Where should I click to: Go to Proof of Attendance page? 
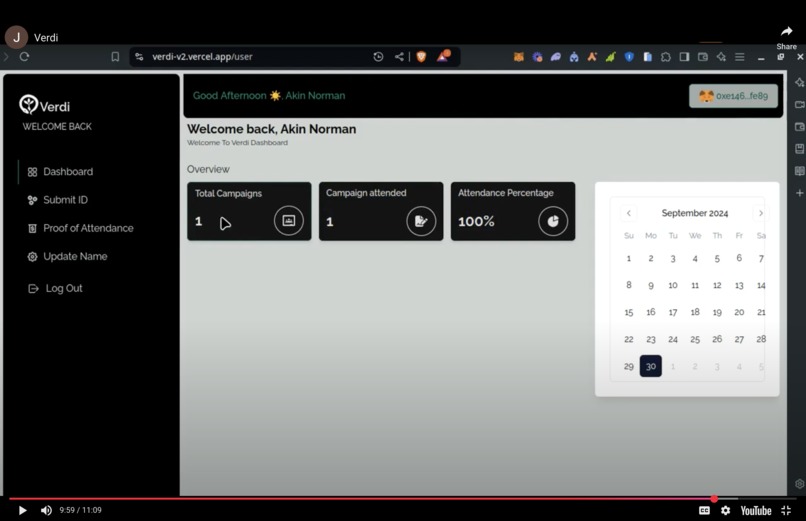(80, 228)
